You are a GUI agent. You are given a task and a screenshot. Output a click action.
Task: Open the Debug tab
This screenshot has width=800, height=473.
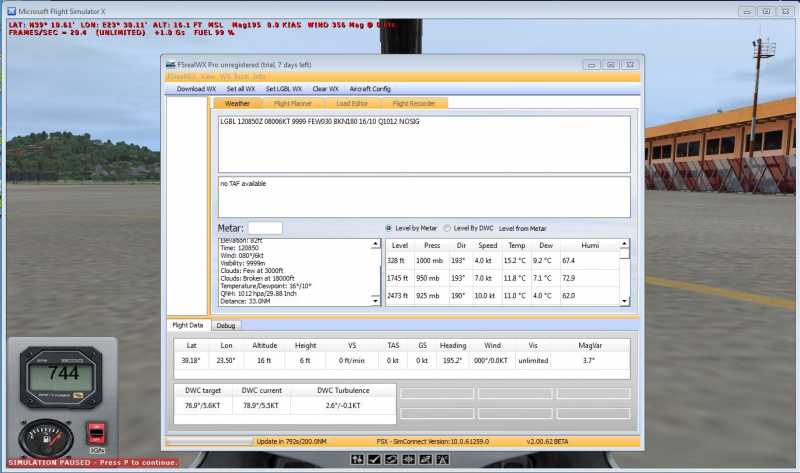pyautogui.click(x=226, y=326)
